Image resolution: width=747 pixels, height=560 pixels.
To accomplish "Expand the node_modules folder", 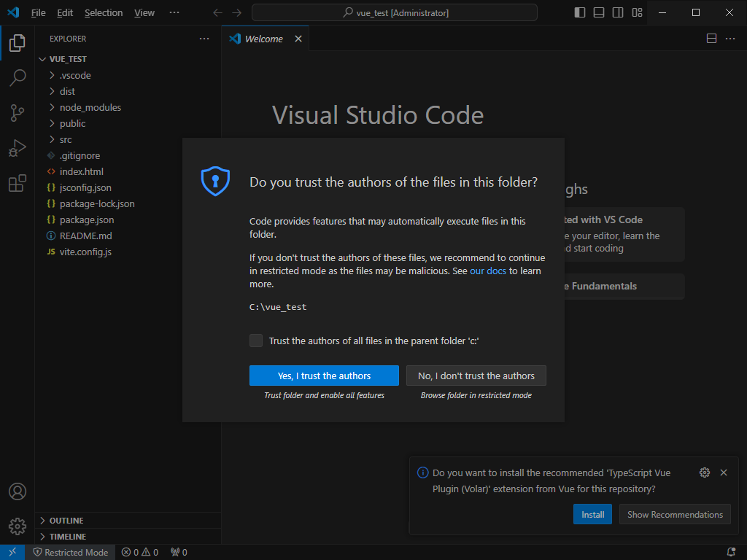I will click(x=128, y=108).
